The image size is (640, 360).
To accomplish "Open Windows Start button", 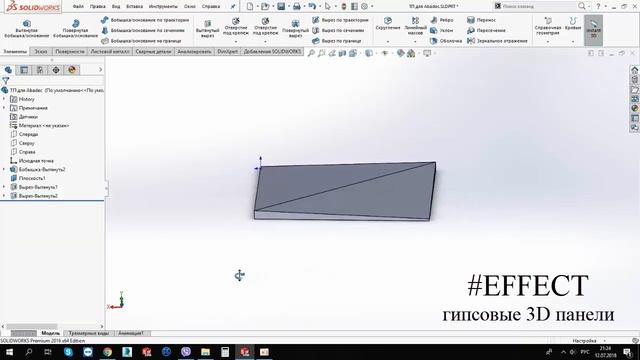I will [9, 351].
